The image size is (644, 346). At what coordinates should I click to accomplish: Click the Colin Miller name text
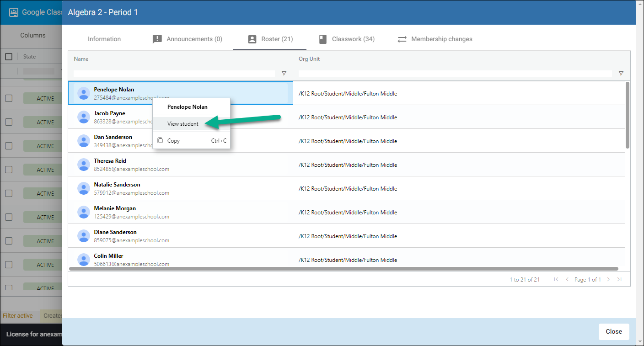coord(108,256)
